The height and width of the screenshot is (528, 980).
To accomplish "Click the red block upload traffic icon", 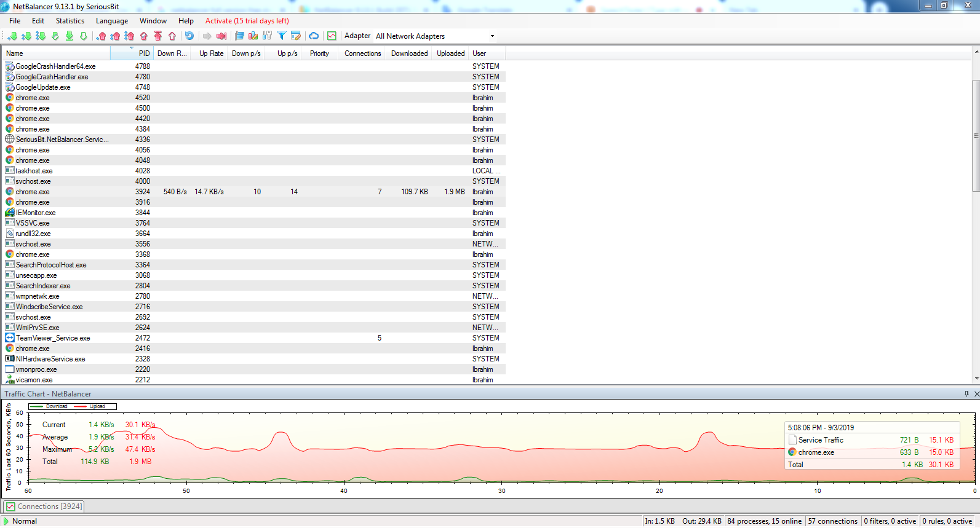I will (x=144, y=36).
